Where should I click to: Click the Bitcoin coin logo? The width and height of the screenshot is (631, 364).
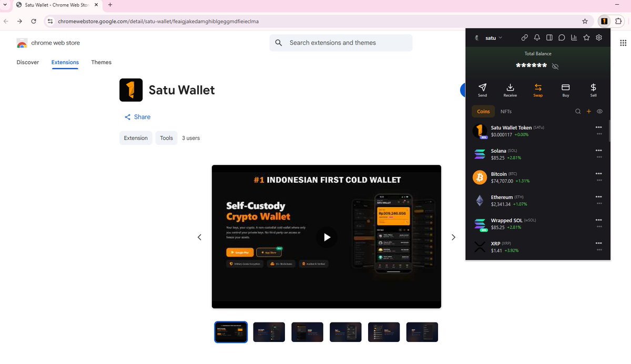[x=480, y=178]
